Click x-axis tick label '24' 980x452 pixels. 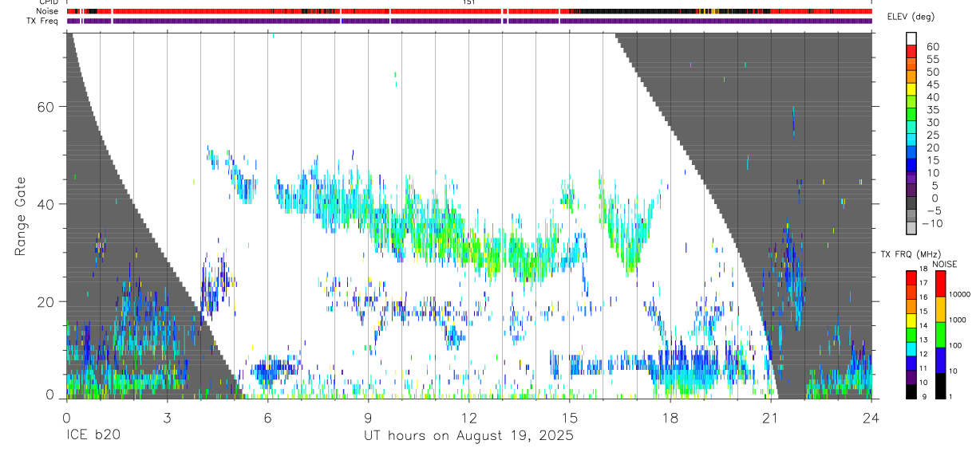[871, 418]
